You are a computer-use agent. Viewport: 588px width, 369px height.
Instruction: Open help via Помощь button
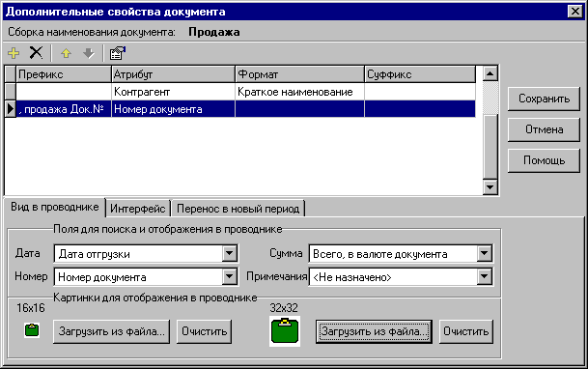(544, 160)
